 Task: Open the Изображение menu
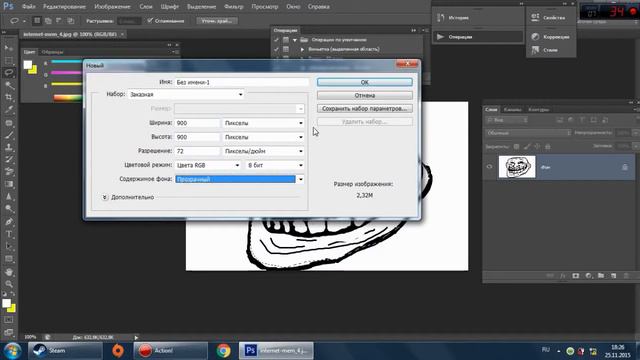(x=112, y=7)
